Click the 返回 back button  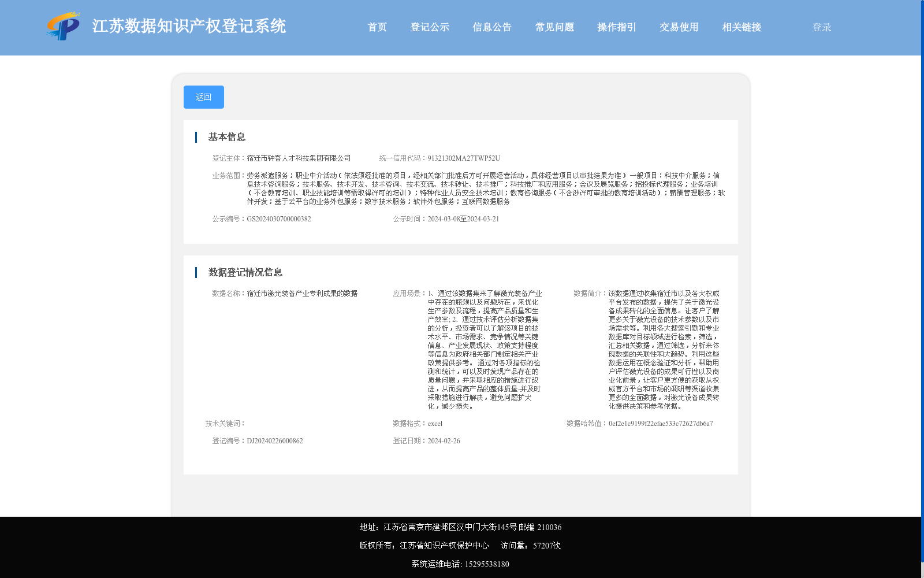(x=204, y=97)
